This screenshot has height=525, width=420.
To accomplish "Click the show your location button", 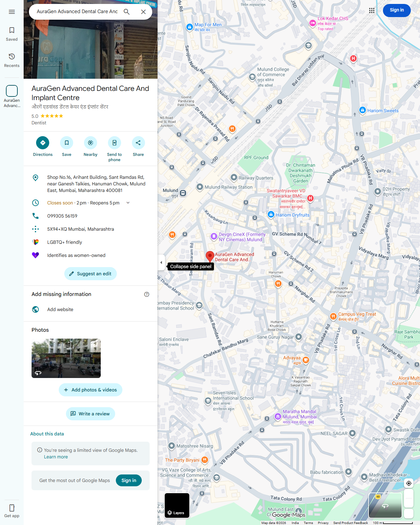I will pyautogui.click(x=409, y=483).
